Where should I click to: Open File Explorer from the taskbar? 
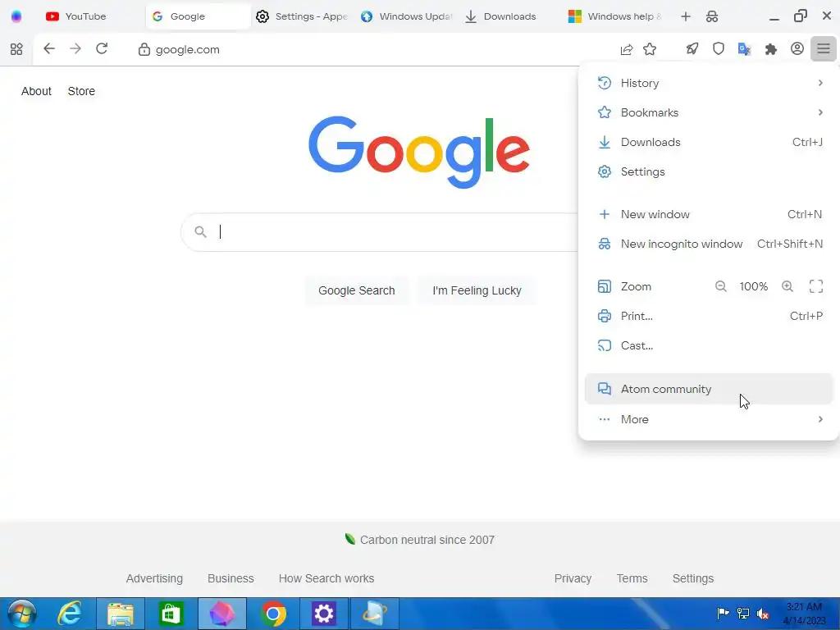point(121,614)
